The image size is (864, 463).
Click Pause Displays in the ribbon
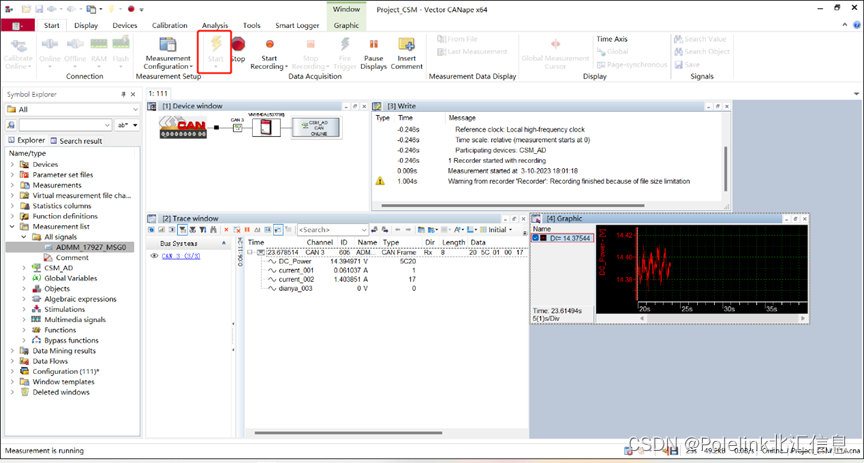click(x=373, y=53)
